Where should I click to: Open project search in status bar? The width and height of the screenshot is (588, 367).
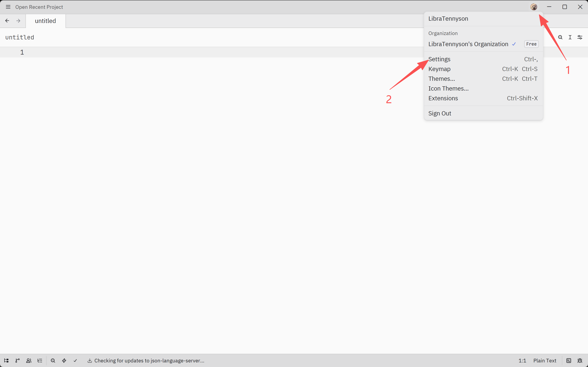[x=53, y=361]
